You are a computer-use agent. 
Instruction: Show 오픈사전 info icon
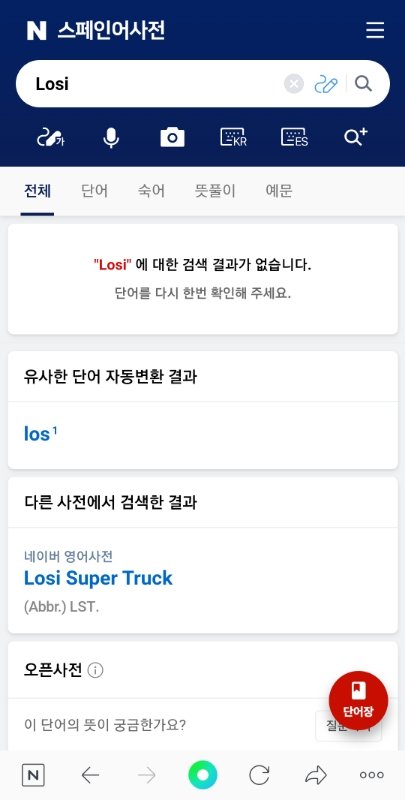95,670
